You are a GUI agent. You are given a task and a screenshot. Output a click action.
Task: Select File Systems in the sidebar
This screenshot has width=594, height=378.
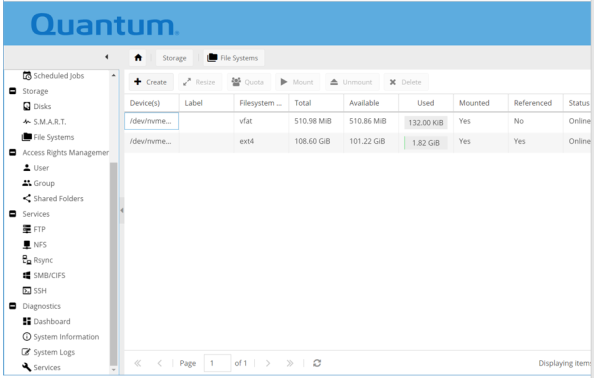tap(48, 137)
